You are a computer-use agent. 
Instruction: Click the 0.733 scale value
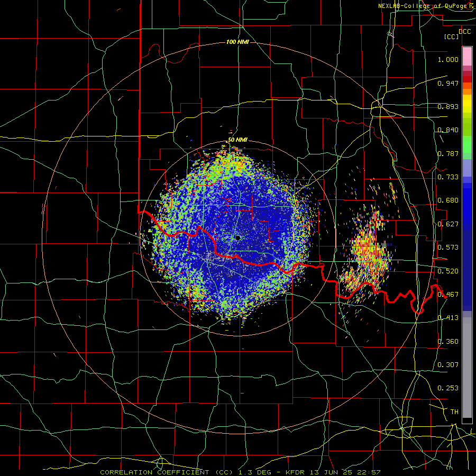point(448,177)
